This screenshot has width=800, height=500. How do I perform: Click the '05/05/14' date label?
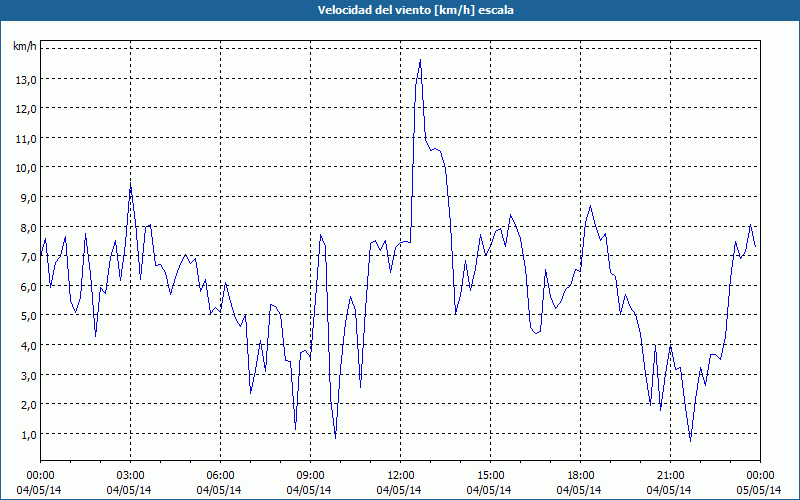(758, 490)
